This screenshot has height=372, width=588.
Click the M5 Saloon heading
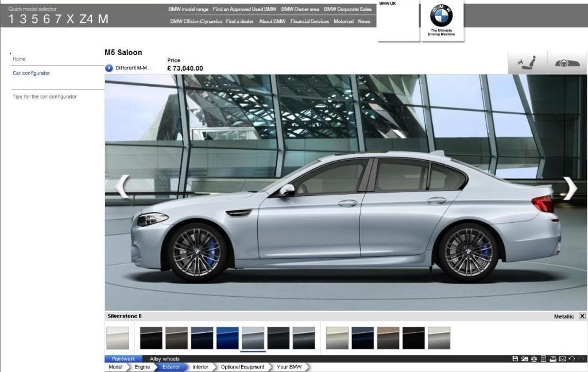point(123,52)
